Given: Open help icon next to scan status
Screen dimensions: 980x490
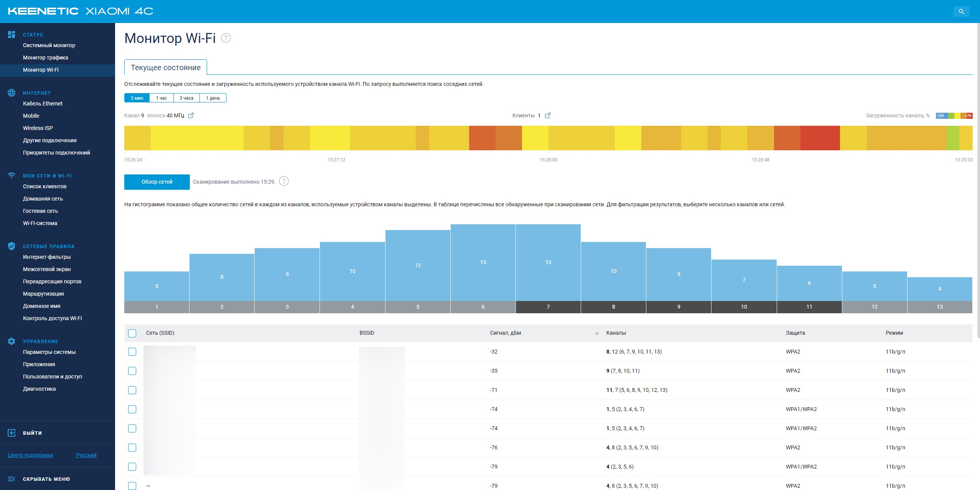Looking at the screenshot, I should point(284,181).
